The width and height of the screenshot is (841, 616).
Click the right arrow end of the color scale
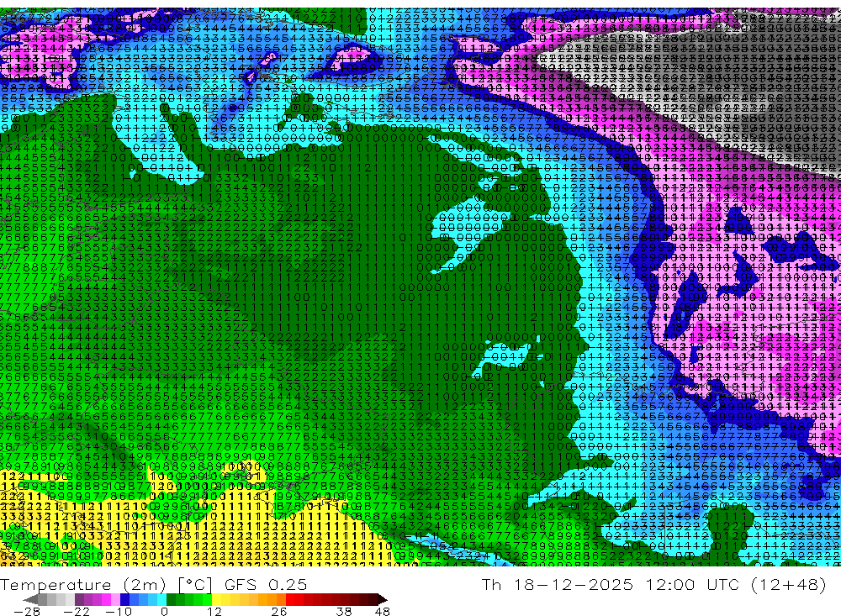tap(383, 599)
